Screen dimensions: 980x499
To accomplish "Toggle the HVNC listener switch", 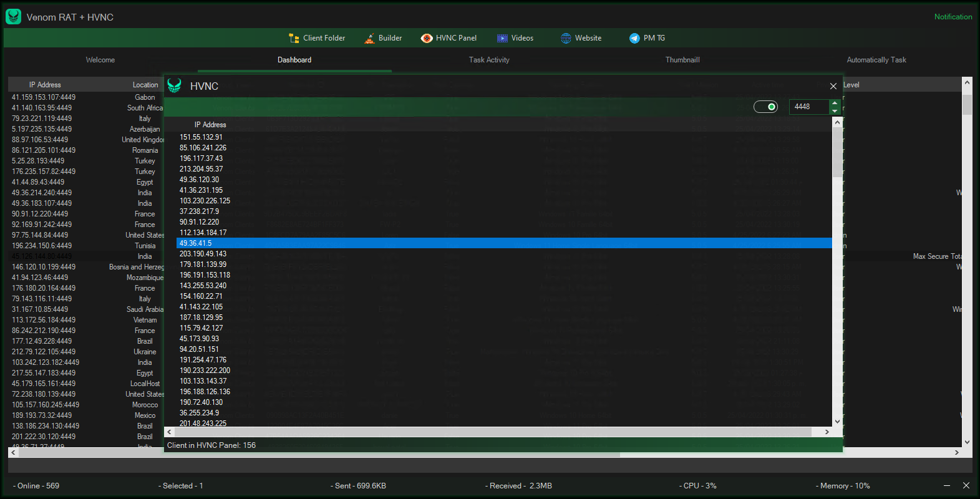I will tap(765, 107).
